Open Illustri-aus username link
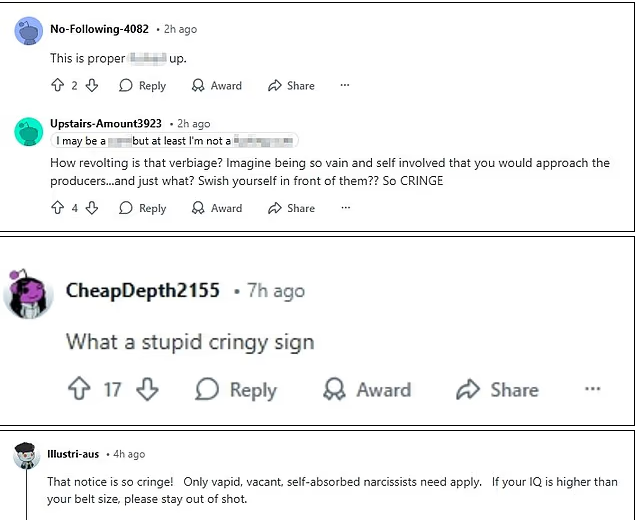 73,454
